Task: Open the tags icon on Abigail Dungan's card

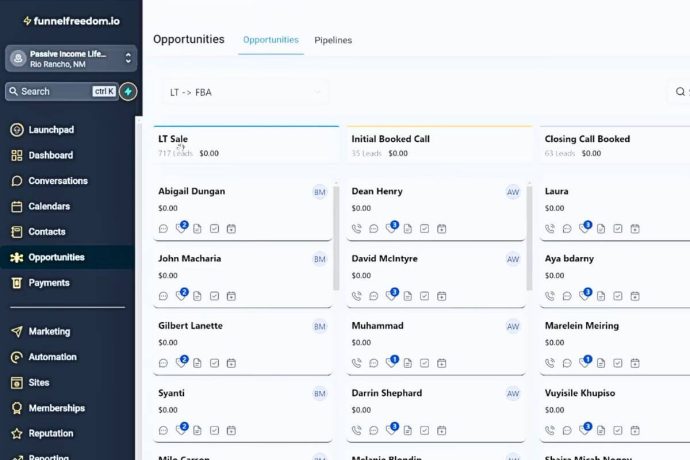Action: (x=180, y=229)
